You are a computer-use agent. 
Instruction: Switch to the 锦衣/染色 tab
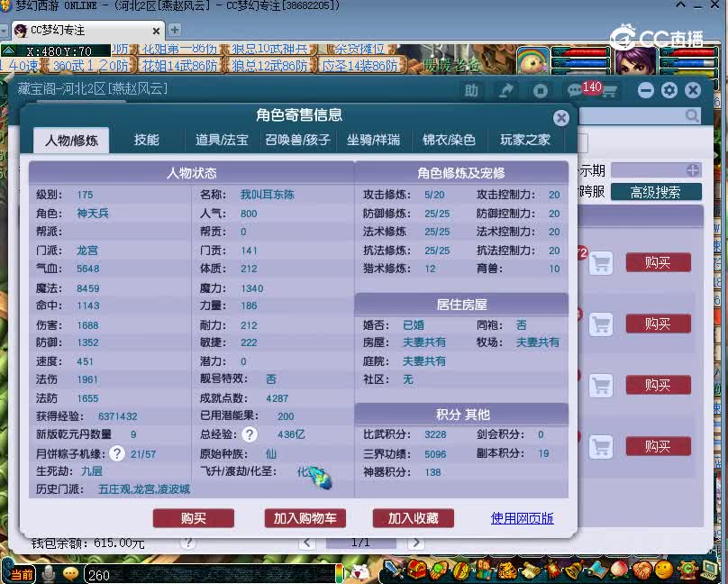449,140
